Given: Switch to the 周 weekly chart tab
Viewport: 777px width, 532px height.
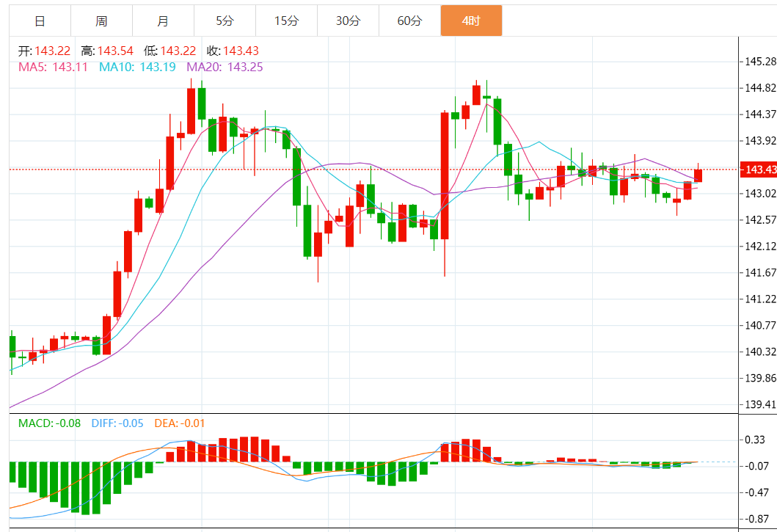Looking at the screenshot, I should click(101, 21).
